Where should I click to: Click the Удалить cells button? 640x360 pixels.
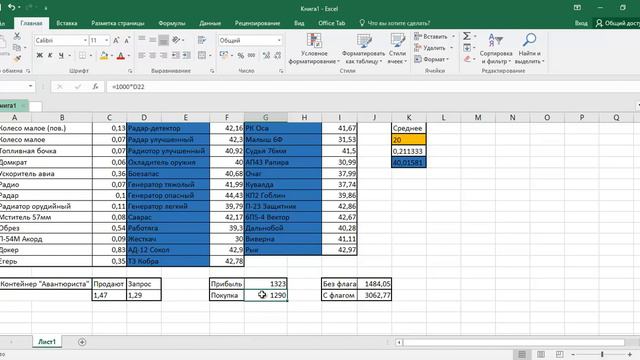(433, 48)
